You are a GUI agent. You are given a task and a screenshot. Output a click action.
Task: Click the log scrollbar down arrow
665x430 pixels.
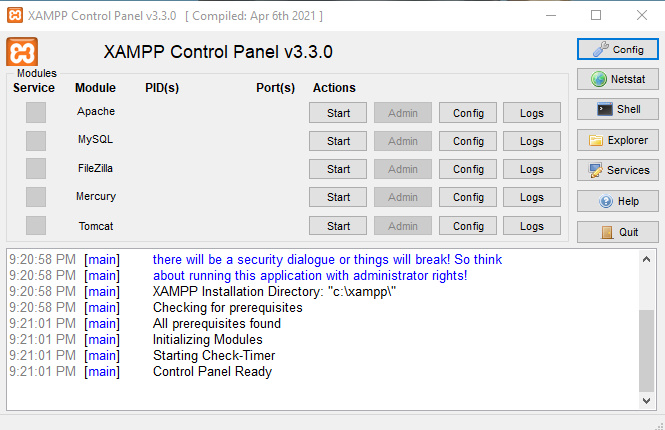point(647,401)
